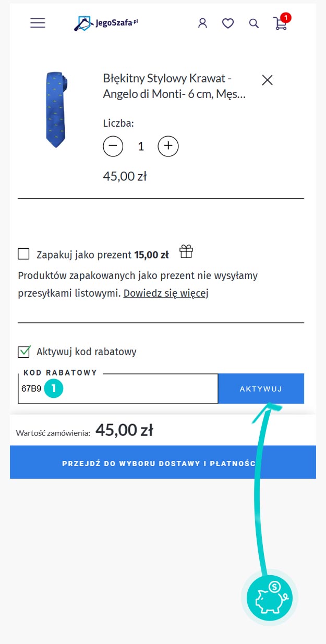Check the 'Zapakuj jako prezent' checkbox
The width and height of the screenshot is (326, 644).
[x=23, y=254]
